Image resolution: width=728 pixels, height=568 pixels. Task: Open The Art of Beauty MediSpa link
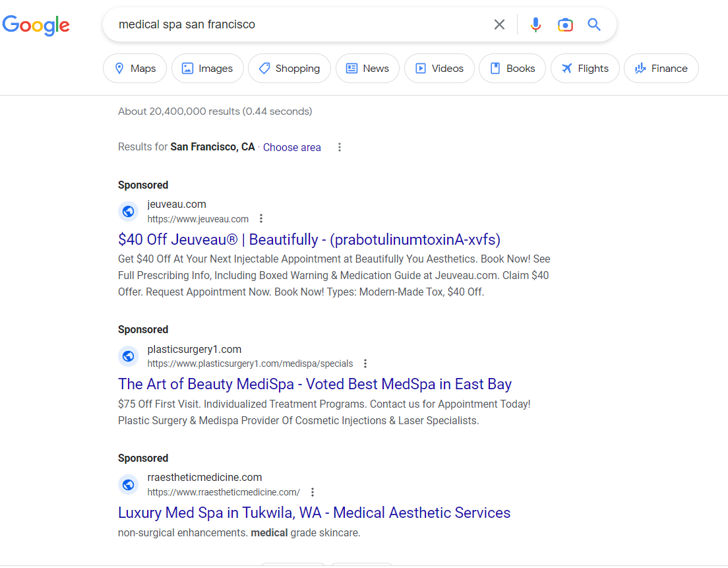tap(315, 384)
